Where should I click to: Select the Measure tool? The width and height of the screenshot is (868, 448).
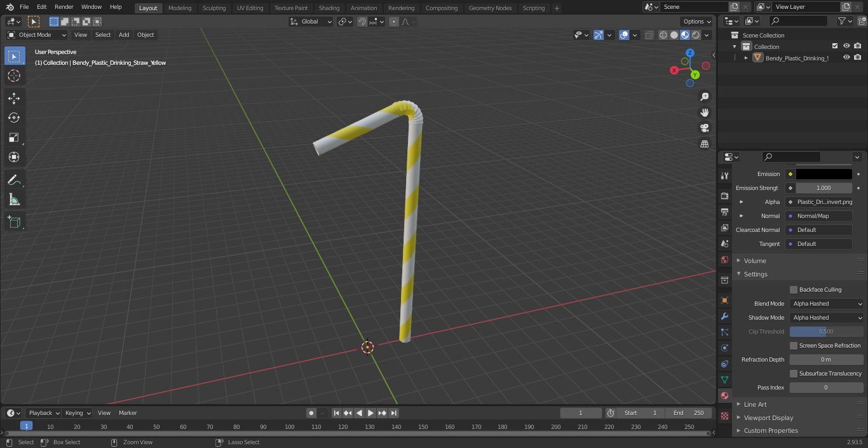click(x=14, y=200)
